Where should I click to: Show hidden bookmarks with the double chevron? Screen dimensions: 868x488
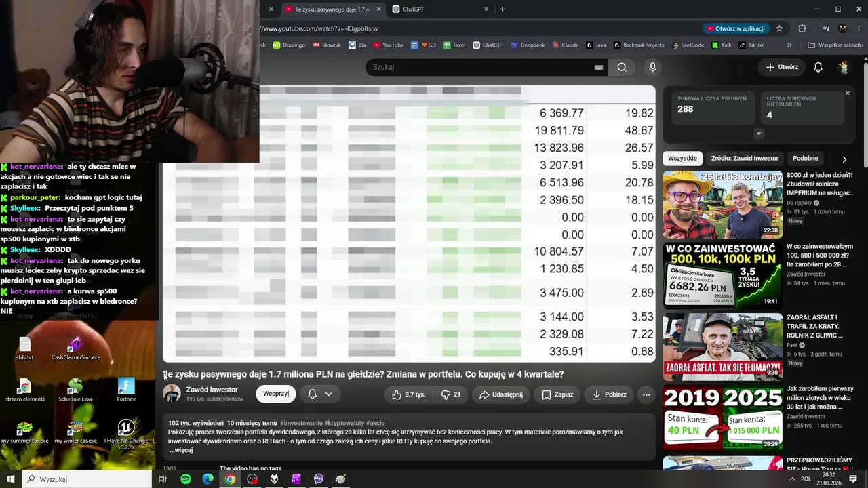click(x=789, y=45)
